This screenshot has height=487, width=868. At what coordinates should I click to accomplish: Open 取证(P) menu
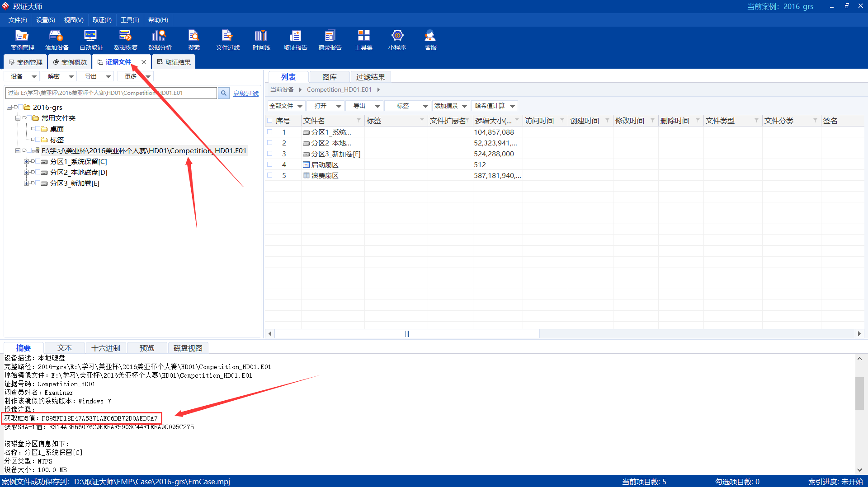point(102,20)
